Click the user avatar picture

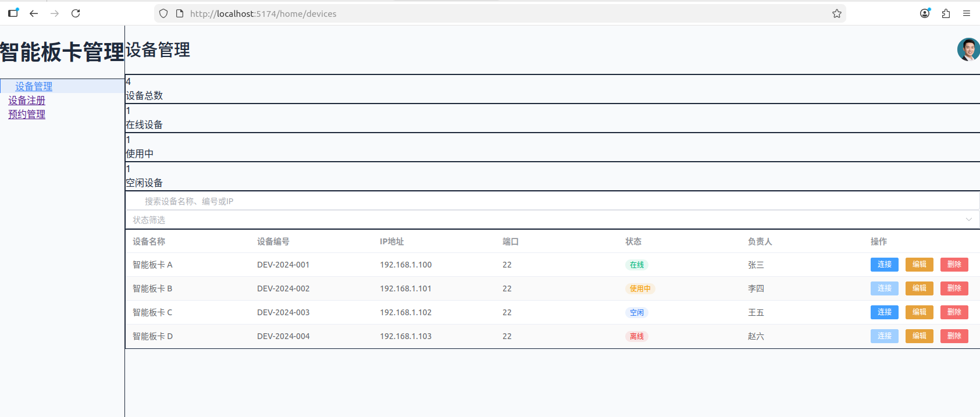968,50
